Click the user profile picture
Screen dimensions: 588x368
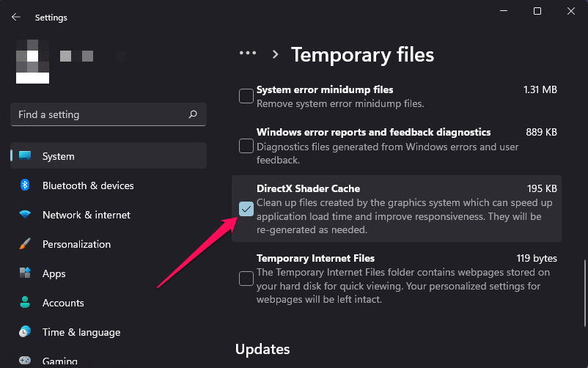[32, 62]
